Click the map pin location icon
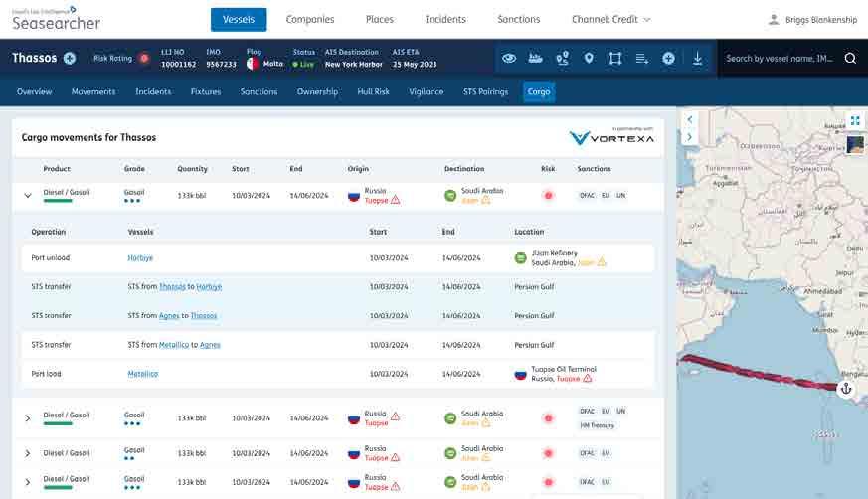This screenshot has height=499, width=868. click(x=589, y=58)
